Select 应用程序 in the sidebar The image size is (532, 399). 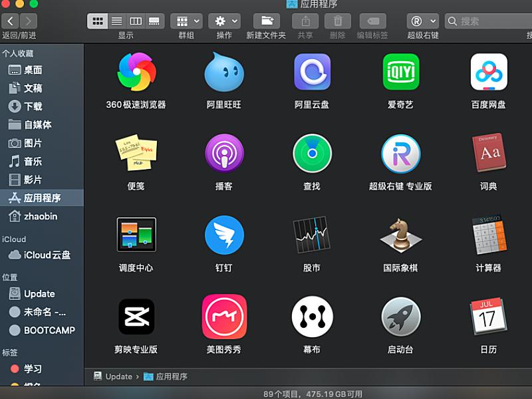[x=42, y=198]
